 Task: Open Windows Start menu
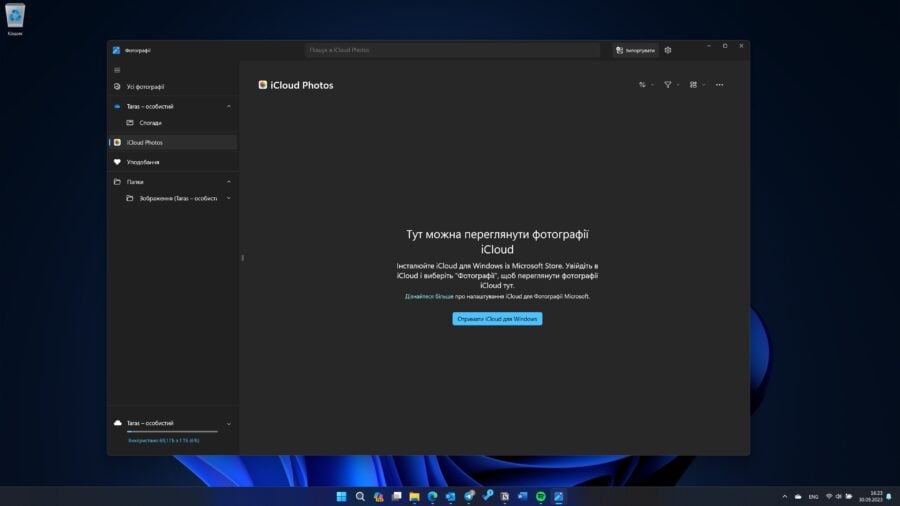[342, 496]
